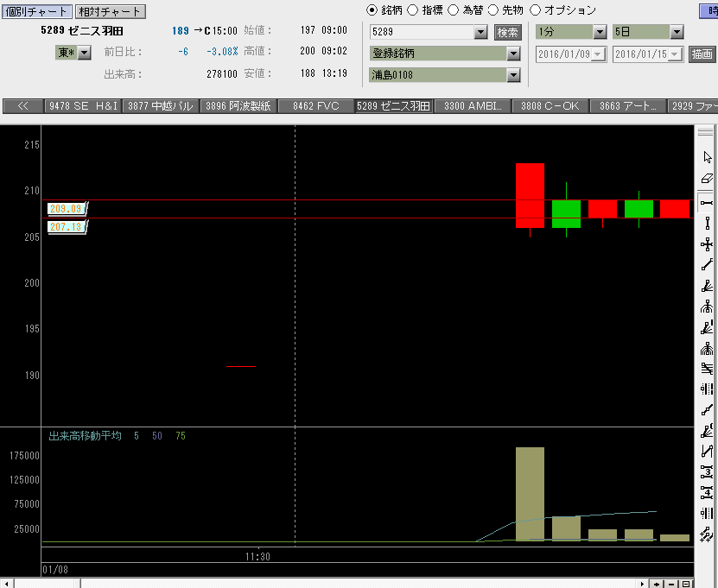Select the horizontal retracement lines tool
The width and height of the screenshot is (718, 588).
pyautogui.click(x=707, y=369)
